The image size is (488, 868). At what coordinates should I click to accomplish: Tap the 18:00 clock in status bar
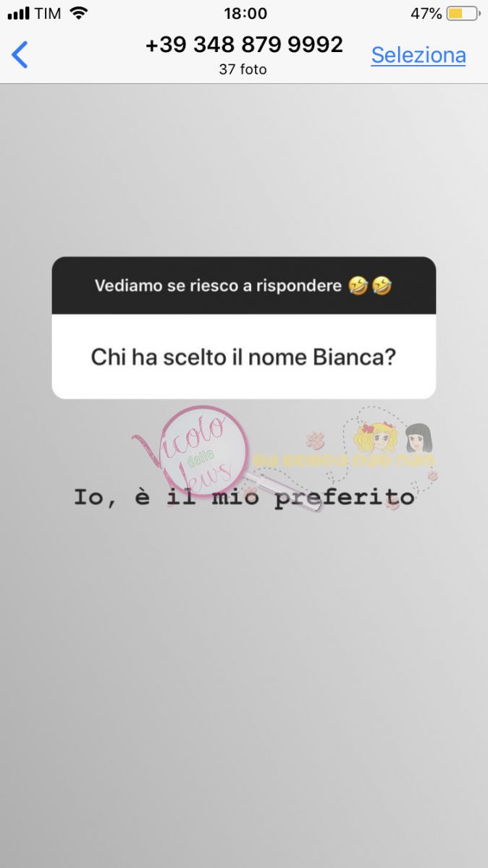point(245,14)
